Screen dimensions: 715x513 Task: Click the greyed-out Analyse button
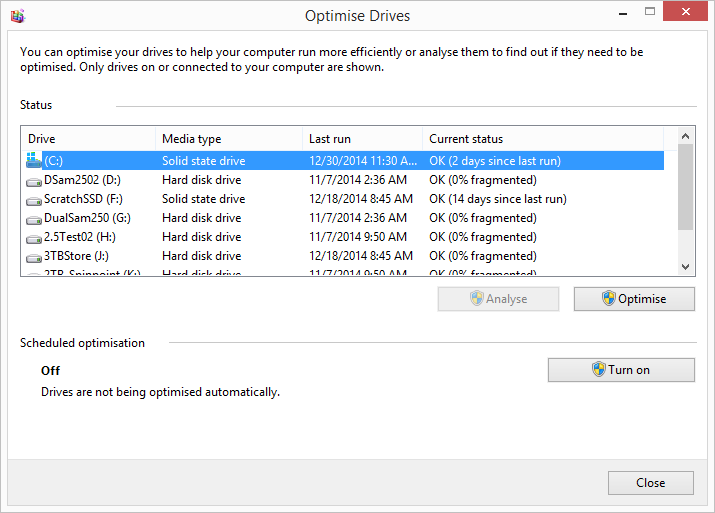pyautogui.click(x=498, y=299)
